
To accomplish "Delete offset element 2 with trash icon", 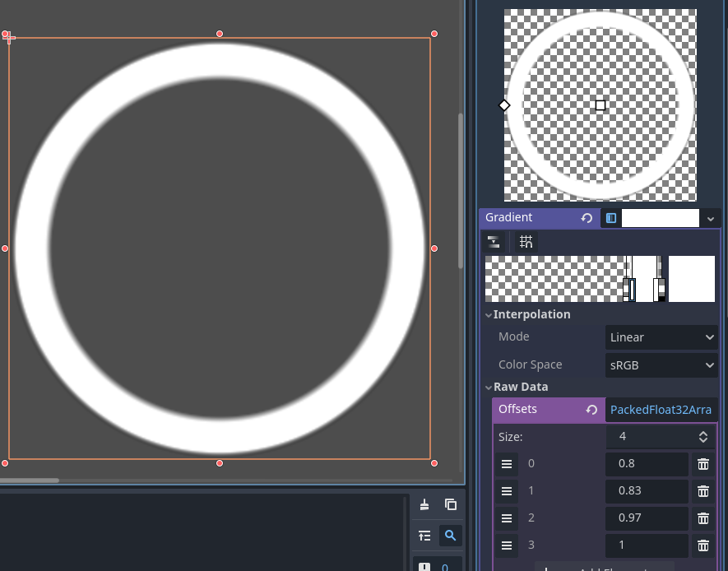I will click(x=703, y=518).
